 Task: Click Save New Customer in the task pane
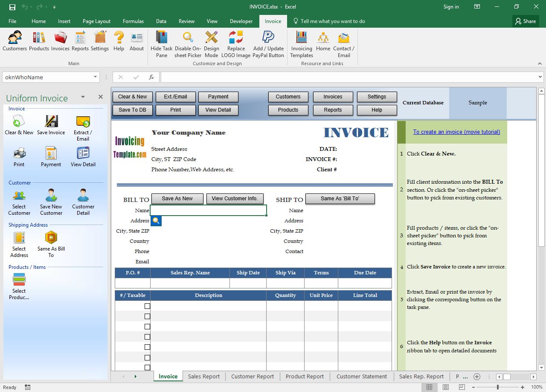click(x=51, y=202)
